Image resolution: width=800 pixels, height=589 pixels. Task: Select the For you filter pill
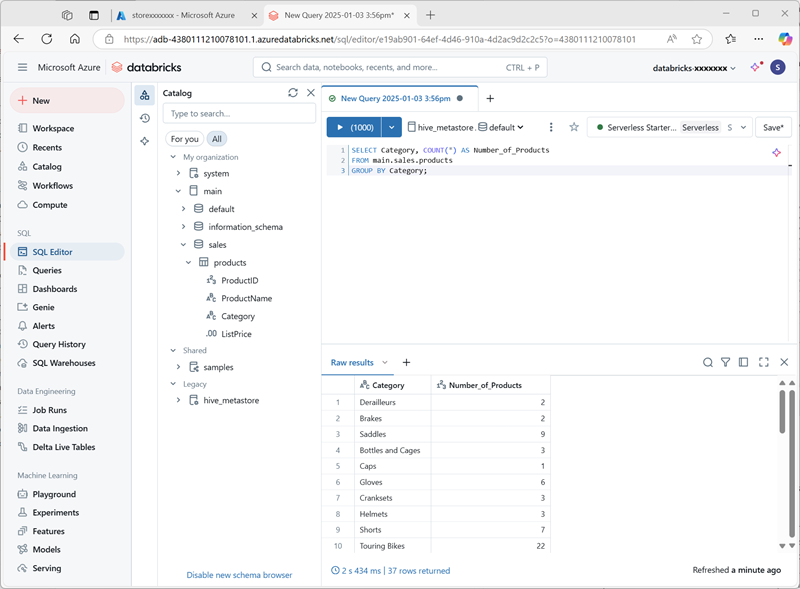coord(184,139)
